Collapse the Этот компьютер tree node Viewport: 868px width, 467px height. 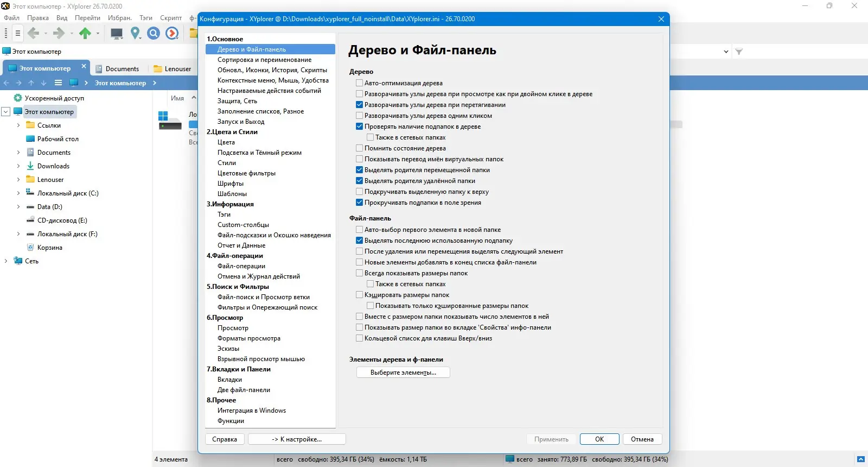6,112
